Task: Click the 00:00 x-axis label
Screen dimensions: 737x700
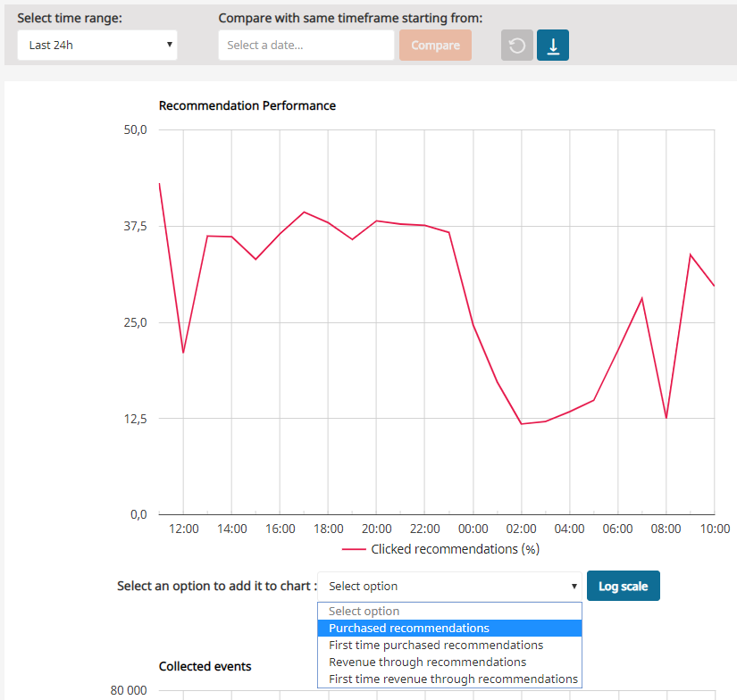Action: (473, 529)
